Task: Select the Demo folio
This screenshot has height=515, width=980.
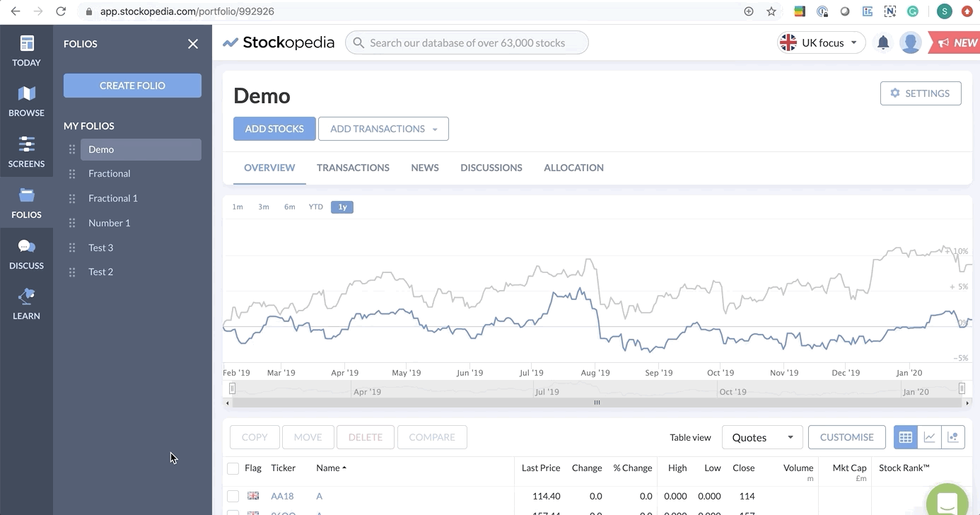Action: [x=141, y=149]
